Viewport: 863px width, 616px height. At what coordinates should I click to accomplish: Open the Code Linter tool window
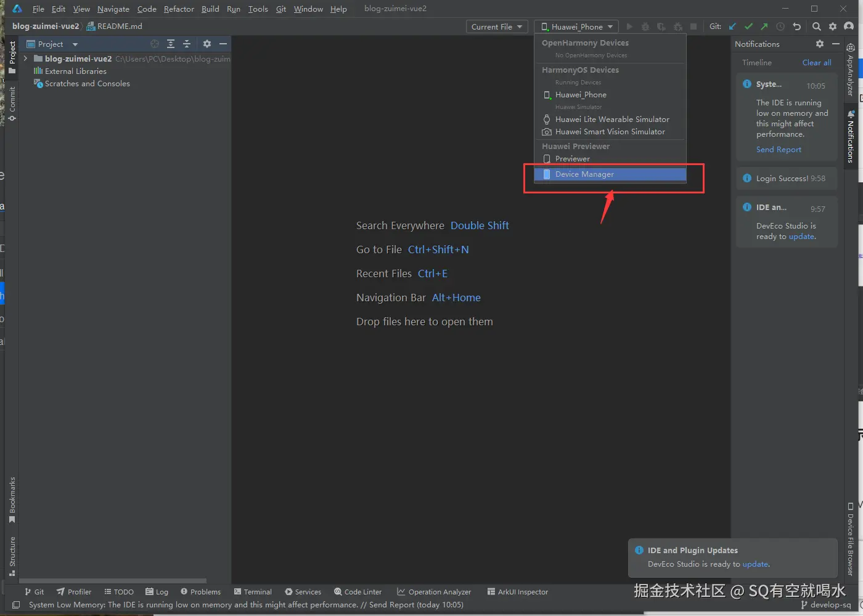358,591
